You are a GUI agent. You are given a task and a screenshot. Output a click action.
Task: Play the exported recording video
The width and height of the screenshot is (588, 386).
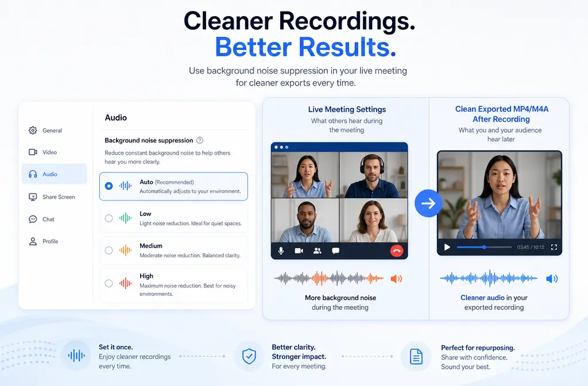pyautogui.click(x=447, y=247)
